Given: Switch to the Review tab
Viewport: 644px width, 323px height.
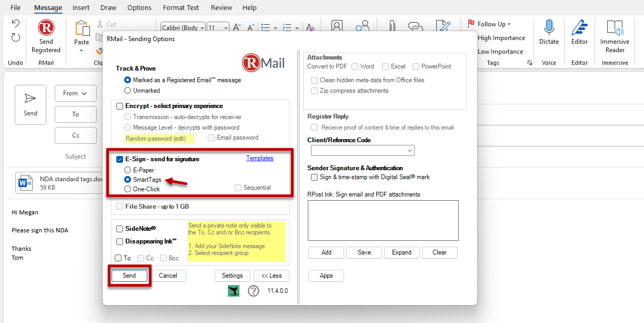Looking at the screenshot, I should pos(222,7).
